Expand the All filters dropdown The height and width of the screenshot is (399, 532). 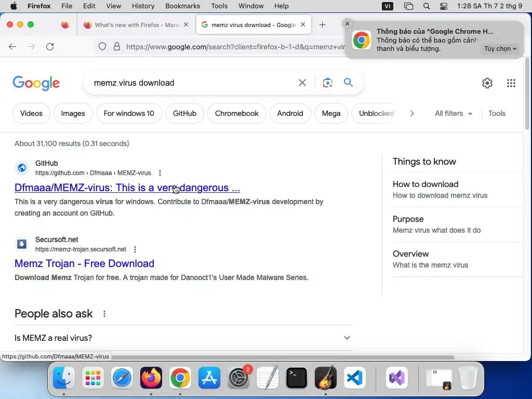click(453, 113)
